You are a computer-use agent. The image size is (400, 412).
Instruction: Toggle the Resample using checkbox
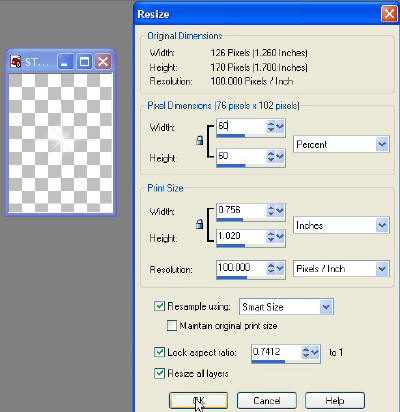pos(159,306)
